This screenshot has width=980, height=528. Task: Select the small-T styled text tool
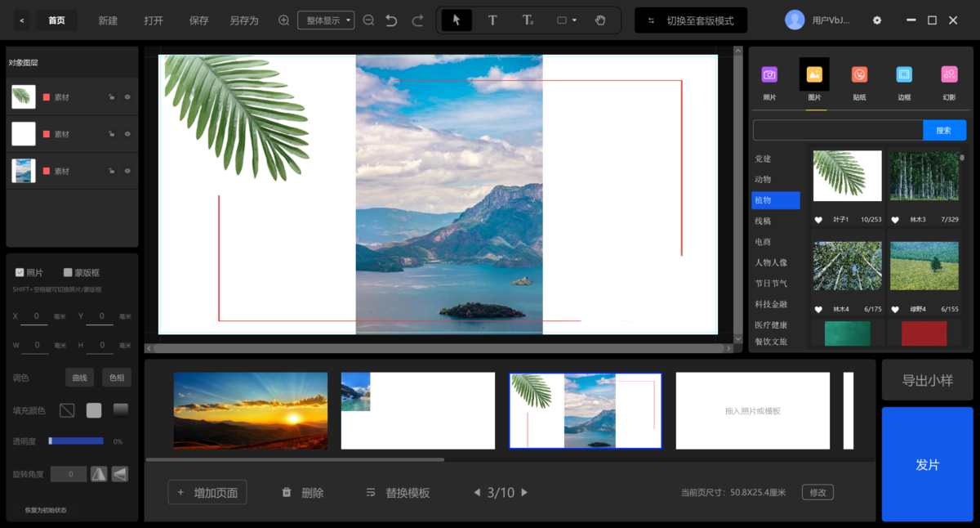[528, 20]
